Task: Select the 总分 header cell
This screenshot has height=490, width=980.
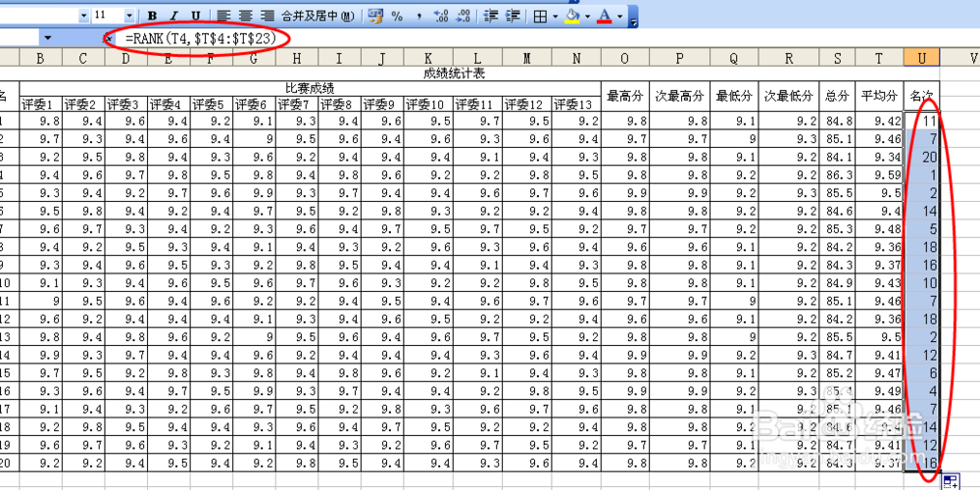Action: coord(837,96)
